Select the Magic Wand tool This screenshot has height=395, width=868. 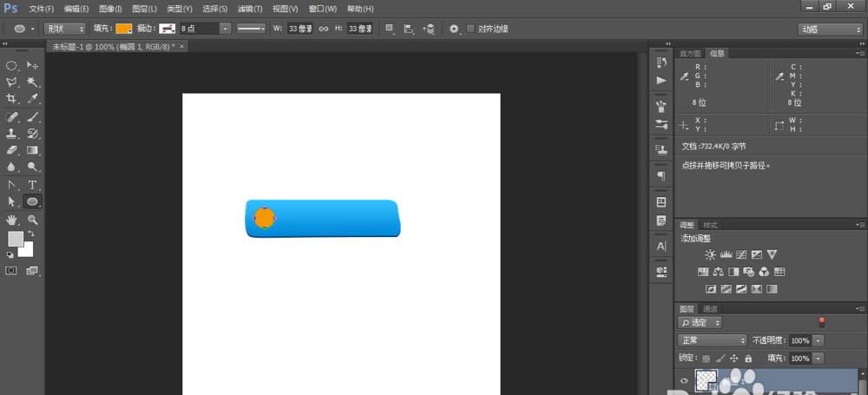pyautogui.click(x=33, y=82)
